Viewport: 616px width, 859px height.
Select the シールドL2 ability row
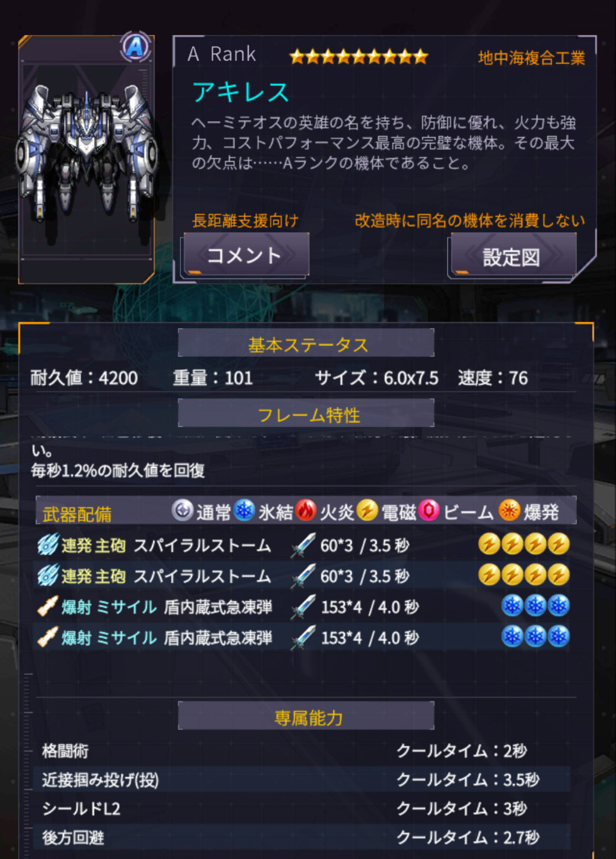(303, 808)
